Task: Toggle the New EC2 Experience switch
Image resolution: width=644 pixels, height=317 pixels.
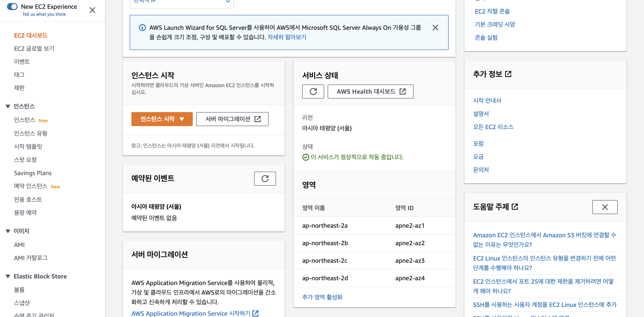Action: pos(12,7)
